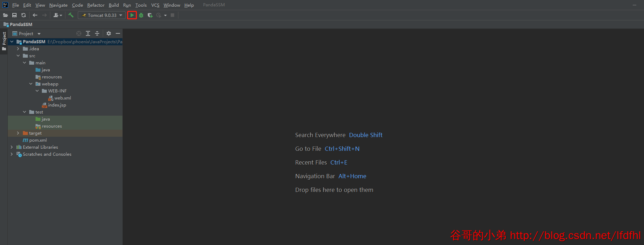Click the Save All floppy icon
Screen dimensions: 644x245
[14, 15]
